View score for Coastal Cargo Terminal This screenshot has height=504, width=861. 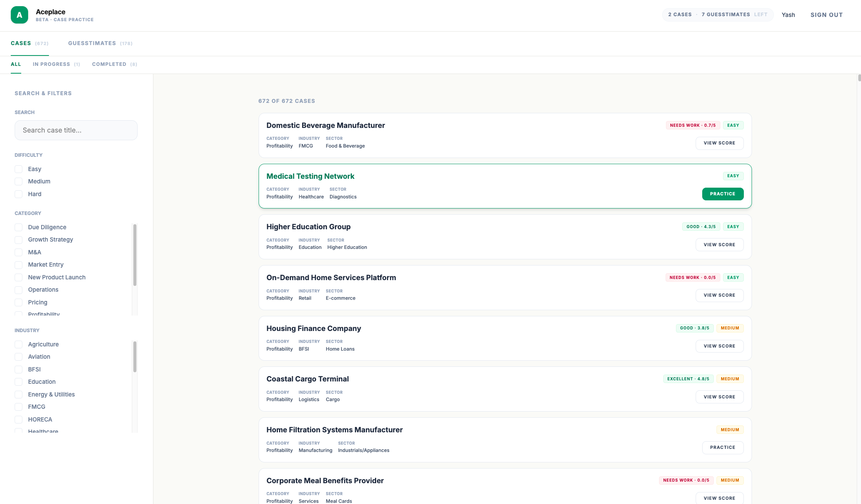coord(719,397)
